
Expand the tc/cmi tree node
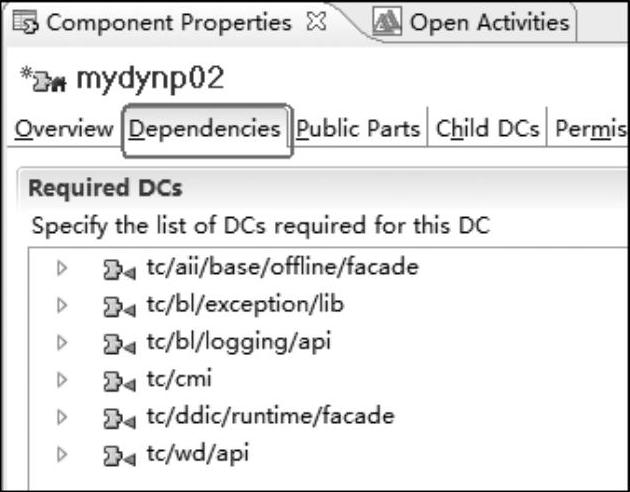[x=62, y=380]
